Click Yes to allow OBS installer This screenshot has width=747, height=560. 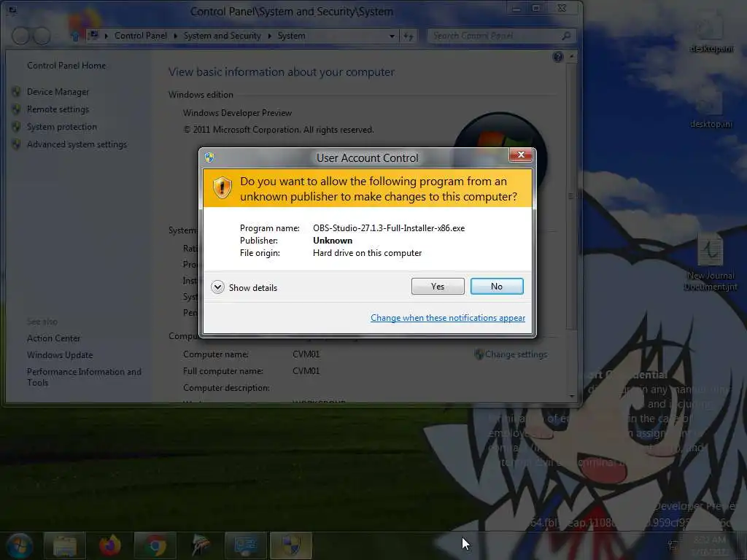tap(438, 286)
